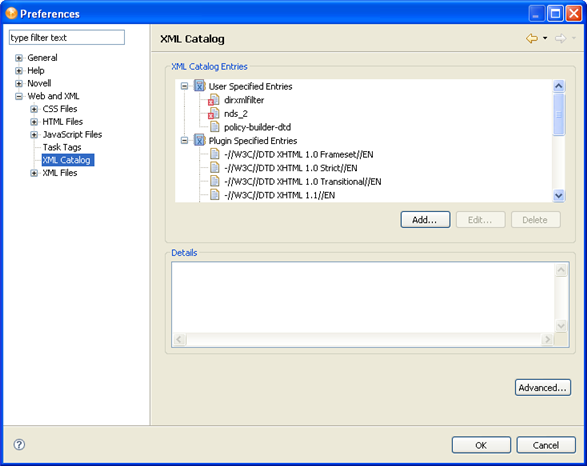Select -//W3C//DTD XHTML 1.0 Strict//EN entry

[x=291, y=168]
